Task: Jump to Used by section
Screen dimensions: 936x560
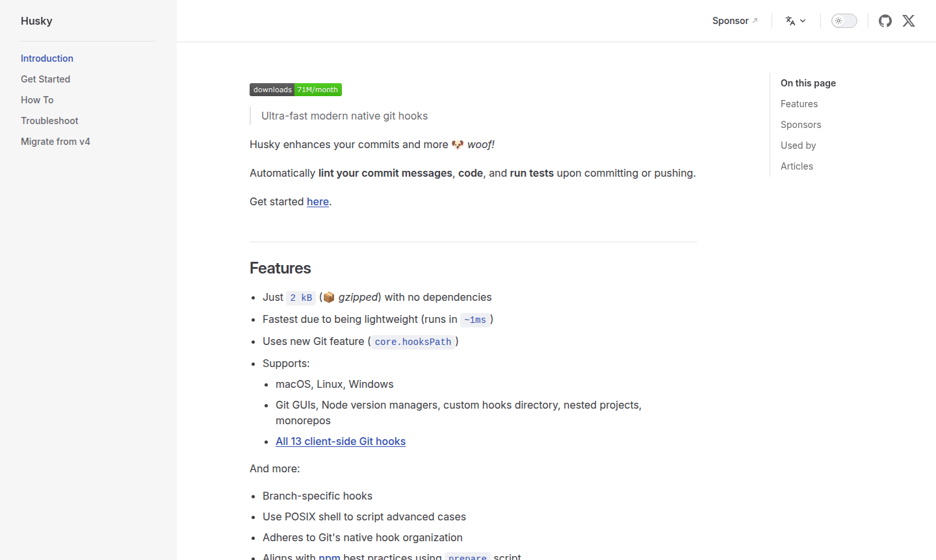Action: [798, 146]
